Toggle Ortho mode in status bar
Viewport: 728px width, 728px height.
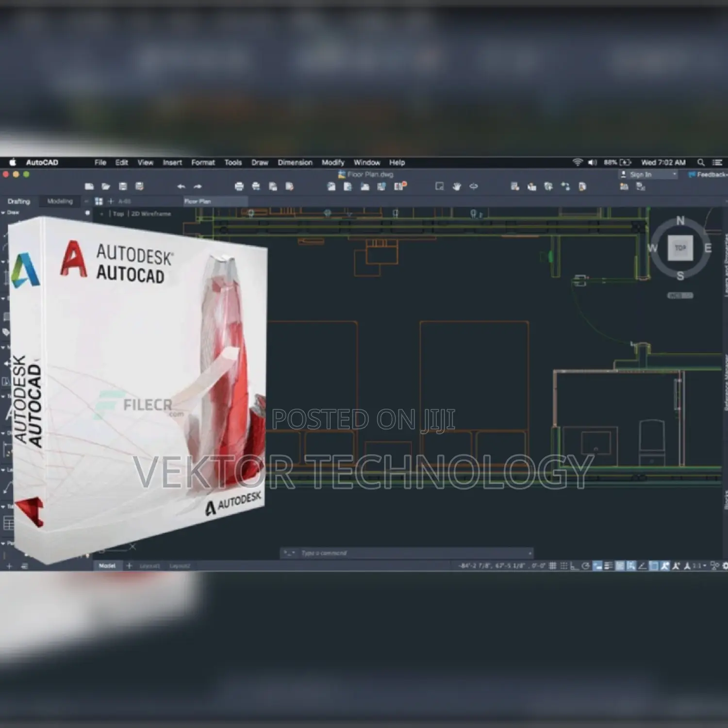pos(574,566)
